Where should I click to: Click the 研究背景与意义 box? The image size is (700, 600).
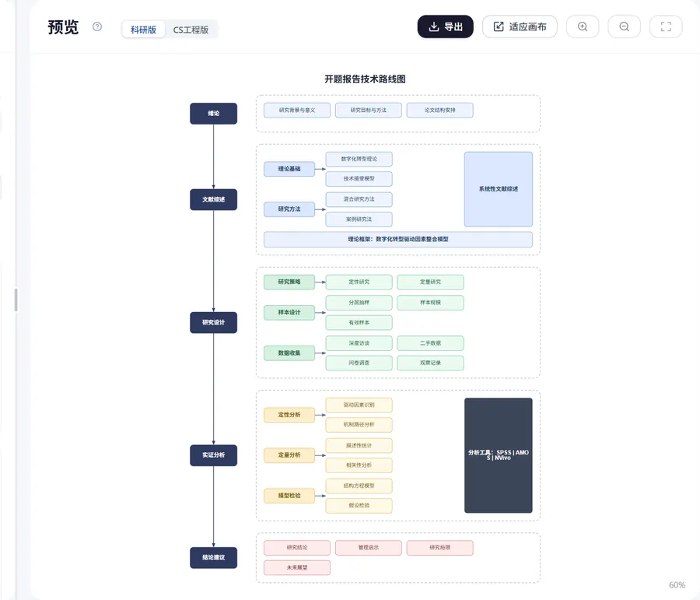click(297, 110)
